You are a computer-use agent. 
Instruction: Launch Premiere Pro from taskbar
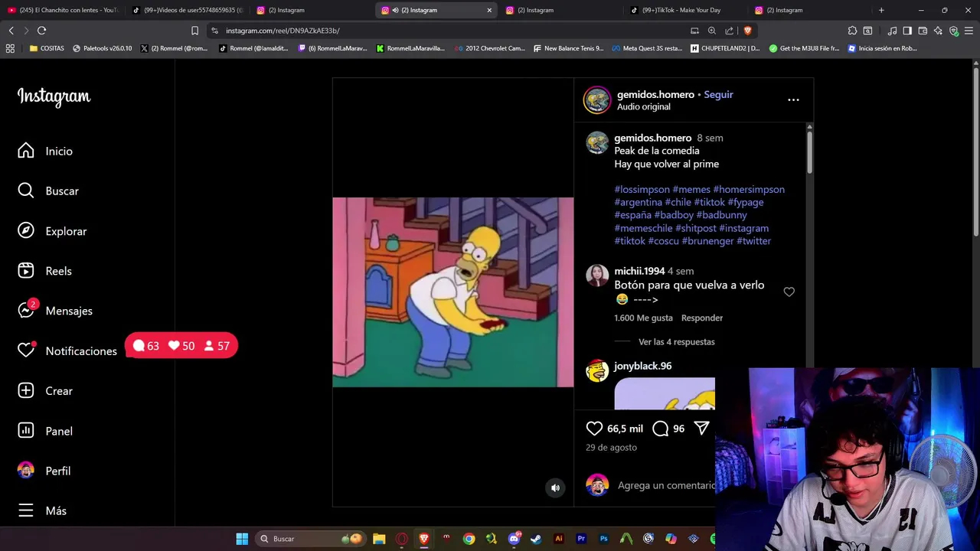pyautogui.click(x=581, y=539)
